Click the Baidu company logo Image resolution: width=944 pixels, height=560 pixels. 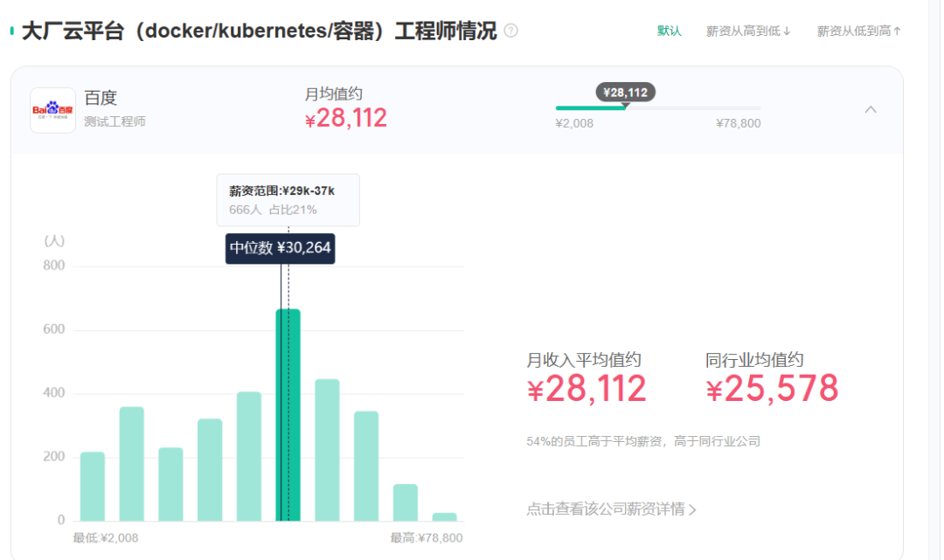(x=53, y=110)
